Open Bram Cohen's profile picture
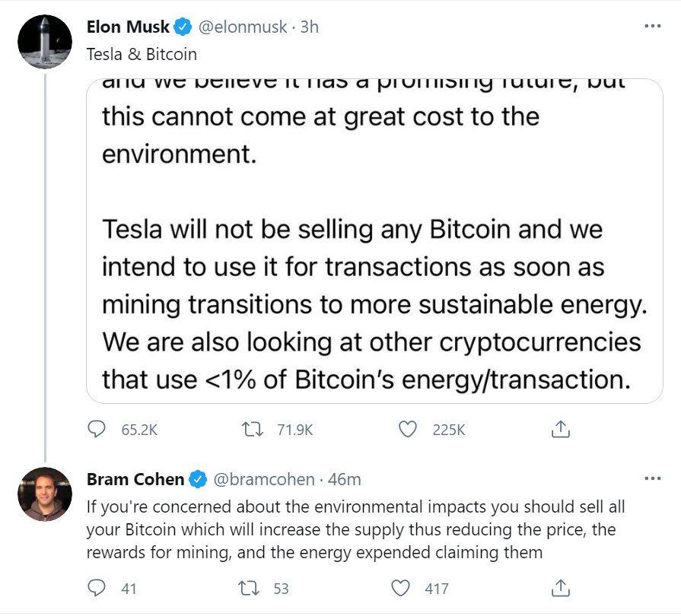Image resolution: width=681 pixels, height=616 pixels. (x=45, y=494)
